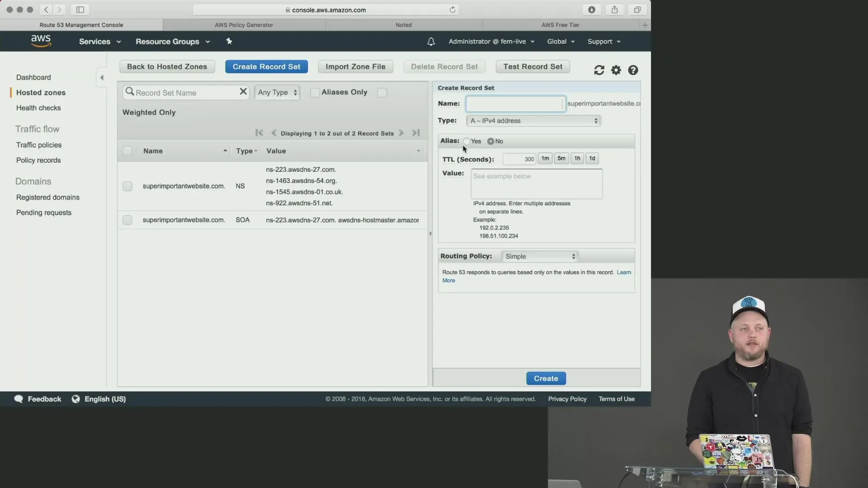
Task: Click the Feedback speech bubble icon
Action: click(x=19, y=399)
